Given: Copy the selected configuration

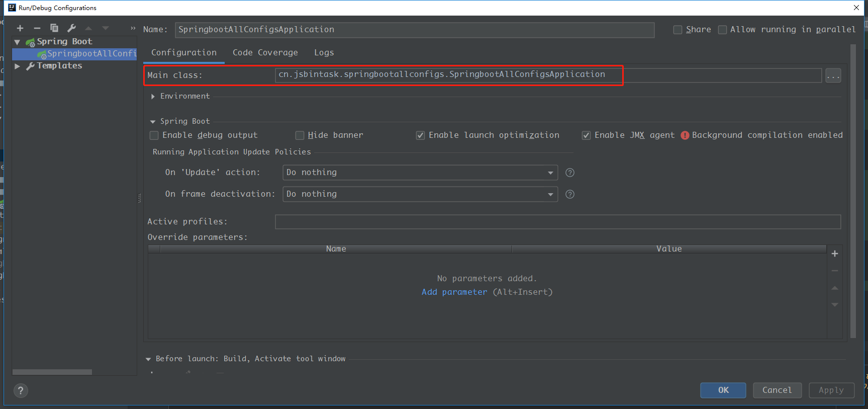Looking at the screenshot, I should [x=54, y=28].
